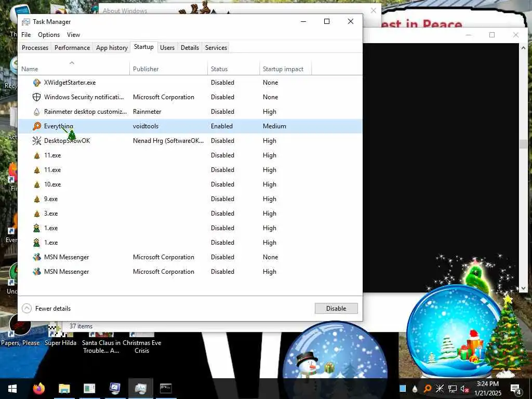Image resolution: width=532 pixels, height=399 pixels.
Task: Collapse view with Fewer details
Action: pos(46,309)
